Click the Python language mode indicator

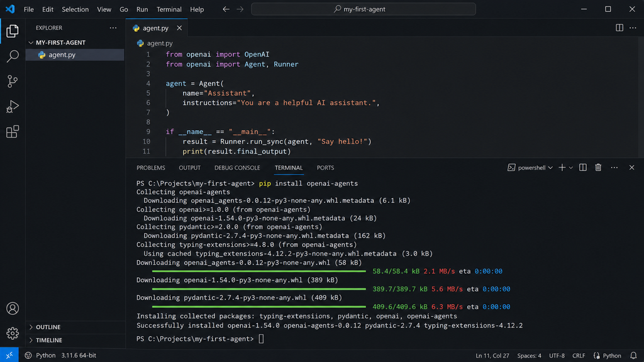608,356
